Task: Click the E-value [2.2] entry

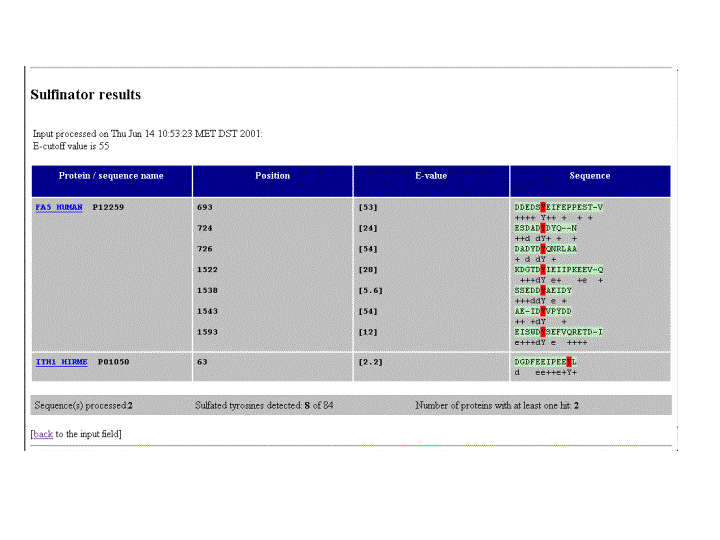Action: coord(370,362)
